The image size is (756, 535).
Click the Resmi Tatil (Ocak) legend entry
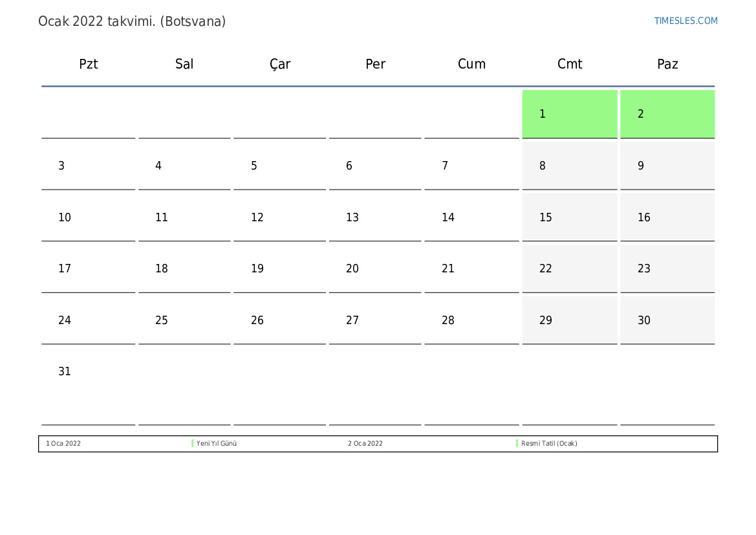(x=549, y=444)
